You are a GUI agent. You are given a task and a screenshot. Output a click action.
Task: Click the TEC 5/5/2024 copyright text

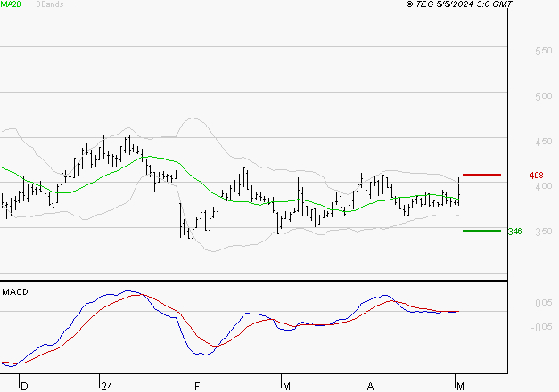tap(459, 4)
